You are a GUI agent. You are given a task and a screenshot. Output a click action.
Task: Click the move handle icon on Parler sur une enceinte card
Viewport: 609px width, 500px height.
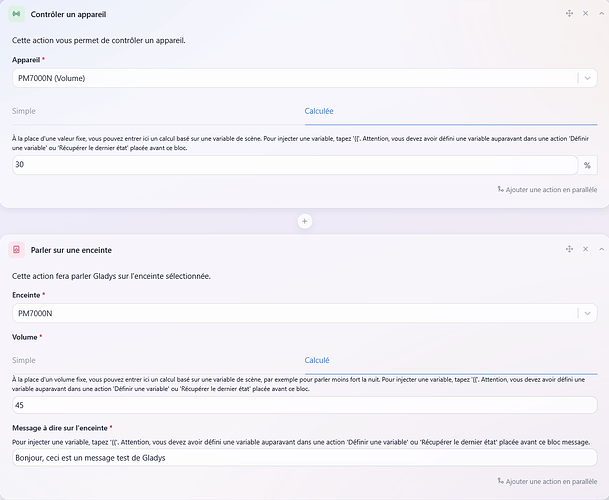tap(569, 249)
